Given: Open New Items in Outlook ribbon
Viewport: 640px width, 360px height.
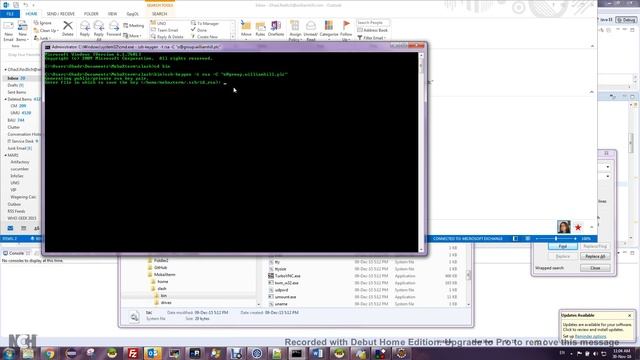Looking at the screenshot, I should (x=22, y=30).
